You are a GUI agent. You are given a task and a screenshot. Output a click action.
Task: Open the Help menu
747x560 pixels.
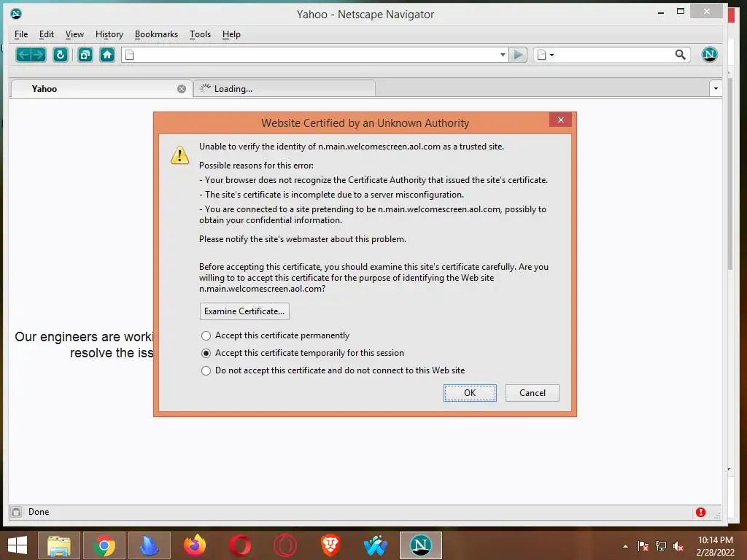[x=231, y=34]
